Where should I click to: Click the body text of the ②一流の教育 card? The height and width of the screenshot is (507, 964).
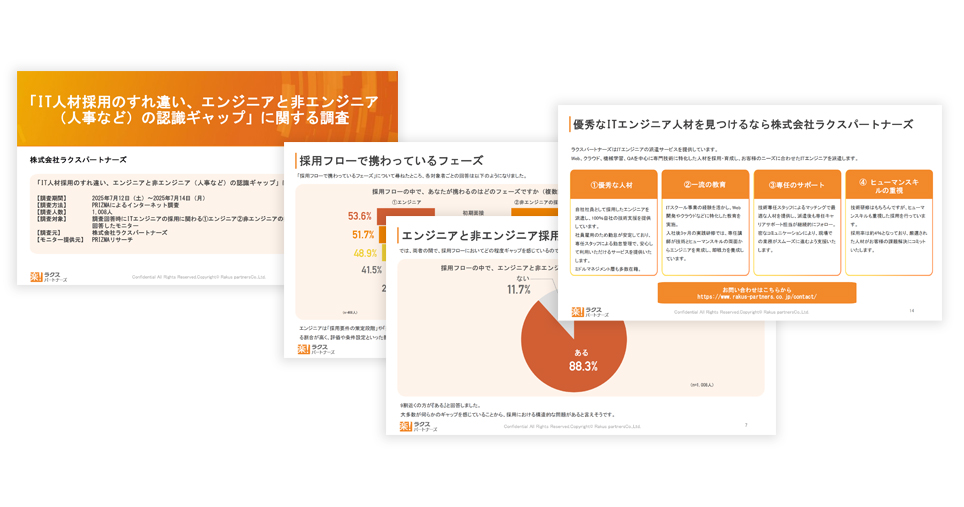[x=705, y=233]
